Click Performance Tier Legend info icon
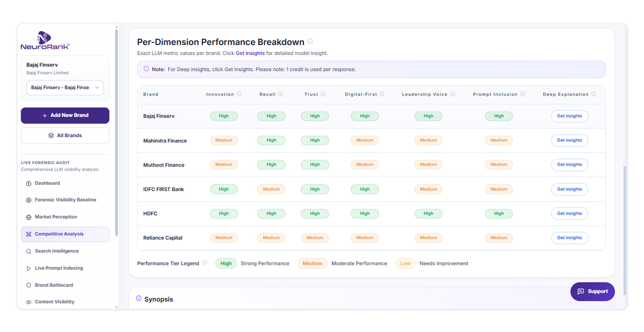Screen dimensions: 644x332 (x=204, y=263)
